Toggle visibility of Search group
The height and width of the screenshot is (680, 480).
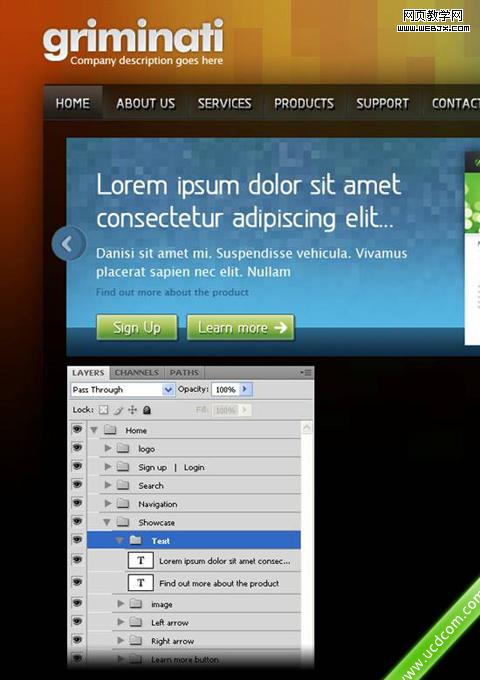(x=77, y=484)
